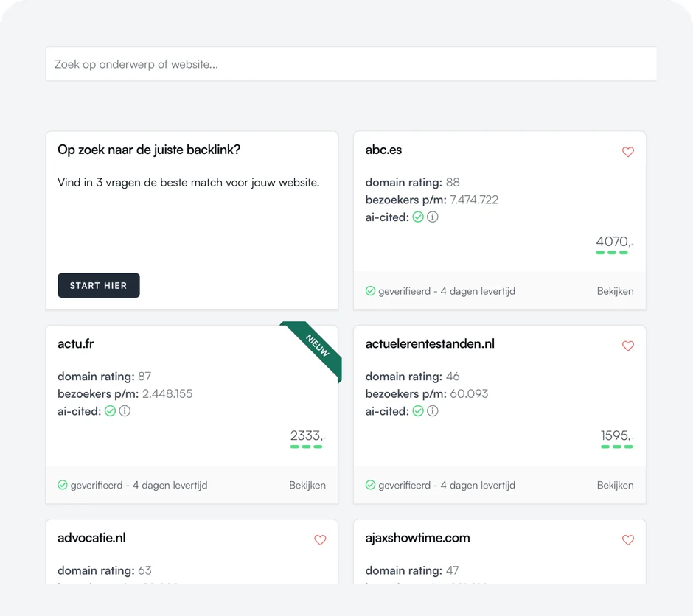This screenshot has height=616, width=693.
Task: Open ai-cited info icon on abc.es card
Action: 433,217
